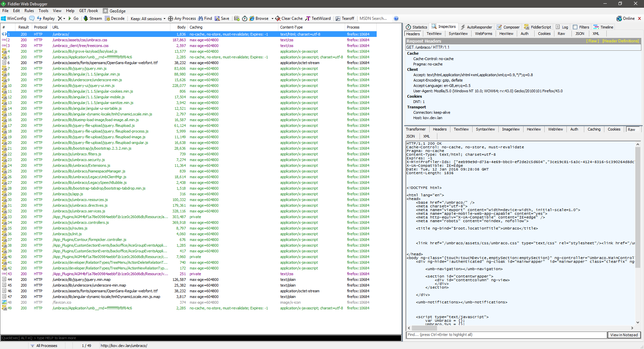Click Clear Cache in toolbar
The image size is (644, 349).
pos(289,18)
